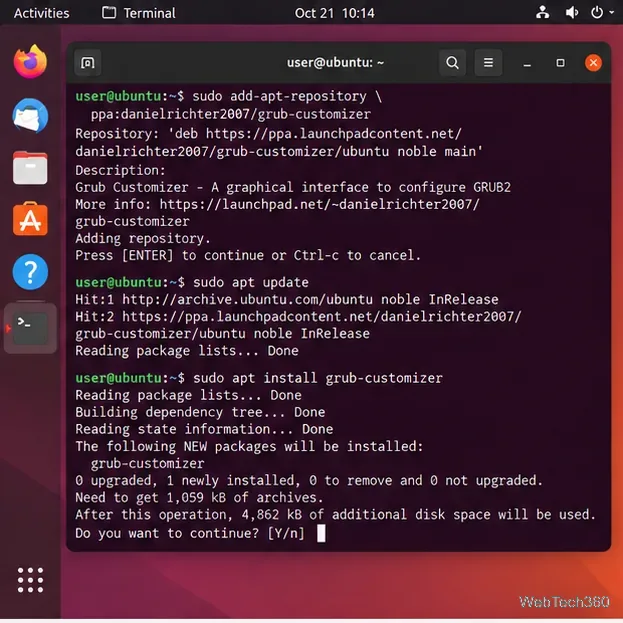
Task: Click the 'Adding repository.' line
Action: [x=143, y=238]
